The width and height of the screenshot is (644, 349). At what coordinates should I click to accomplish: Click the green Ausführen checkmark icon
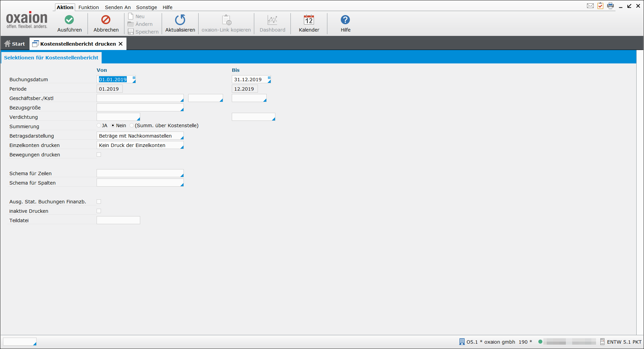[x=69, y=20]
